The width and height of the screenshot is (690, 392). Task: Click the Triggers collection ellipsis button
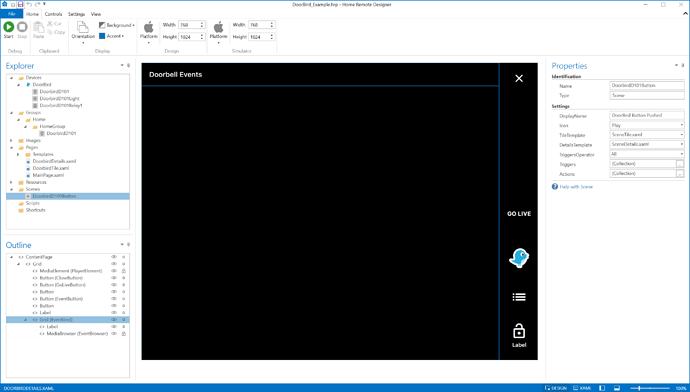(680, 164)
